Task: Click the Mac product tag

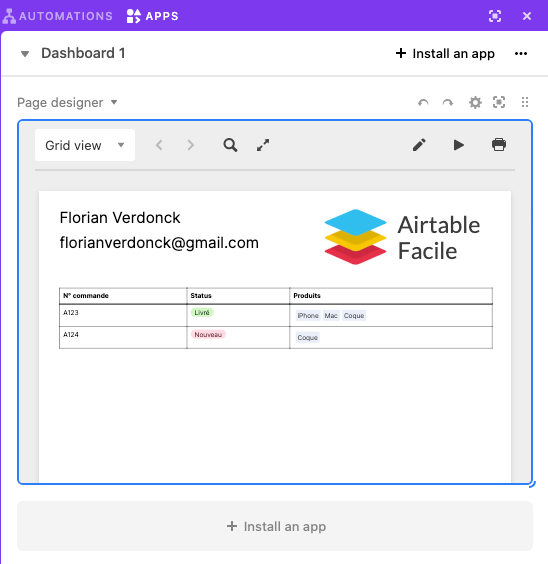Action: pyautogui.click(x=331, y=315)
